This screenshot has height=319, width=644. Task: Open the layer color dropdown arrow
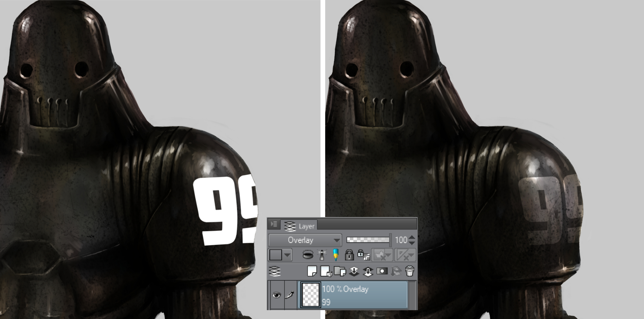(287, 255)
